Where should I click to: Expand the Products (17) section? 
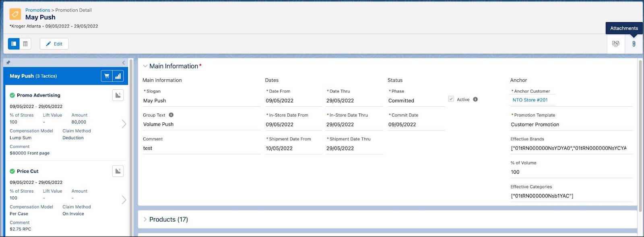click(x=145, y=220)
